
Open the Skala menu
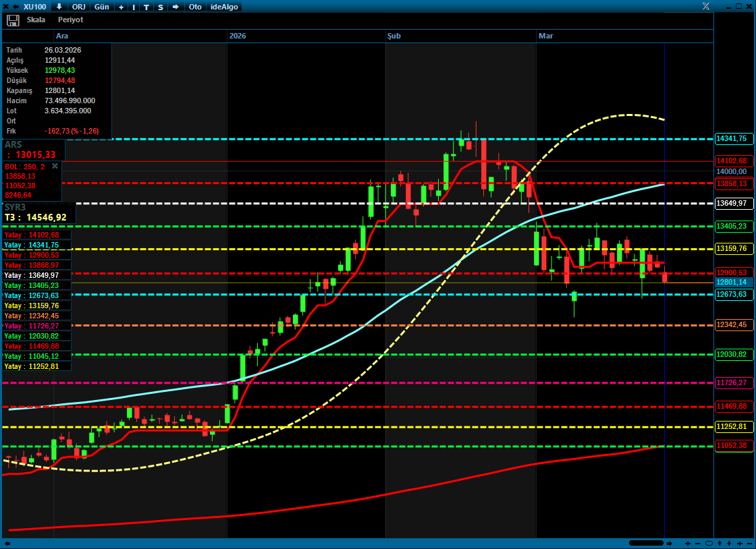[x=36, y=20]
